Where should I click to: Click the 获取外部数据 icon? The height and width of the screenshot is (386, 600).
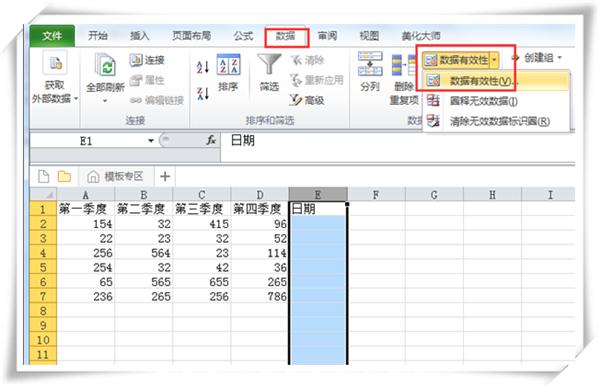pos(55,63)
